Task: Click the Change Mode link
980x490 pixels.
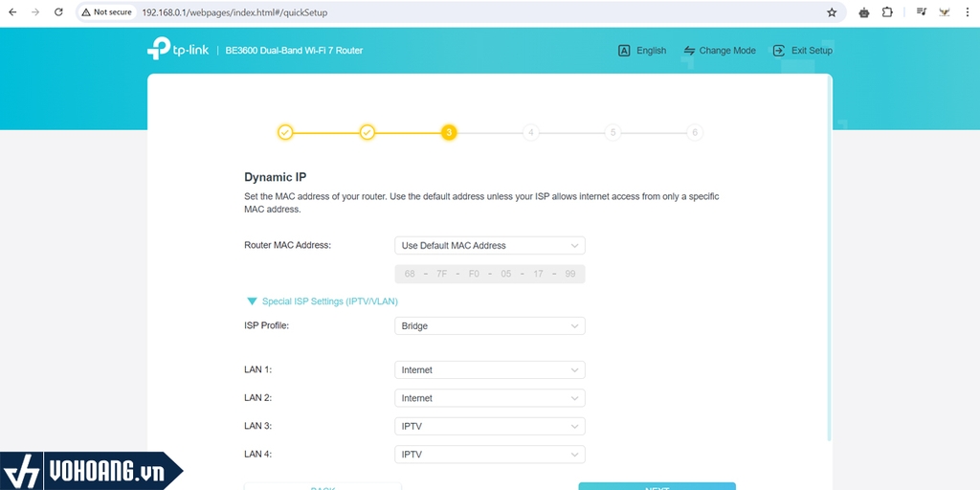Action: (727, 51)
